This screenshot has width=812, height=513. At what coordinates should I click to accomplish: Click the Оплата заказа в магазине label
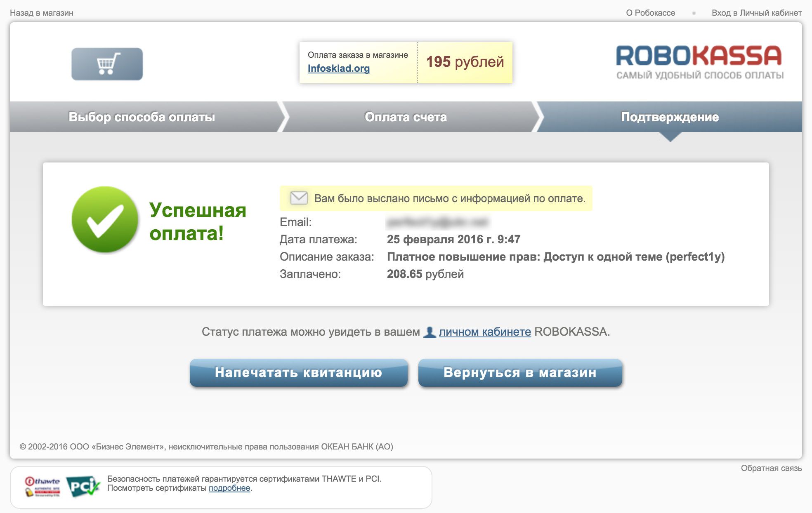(x=358, y=55)
